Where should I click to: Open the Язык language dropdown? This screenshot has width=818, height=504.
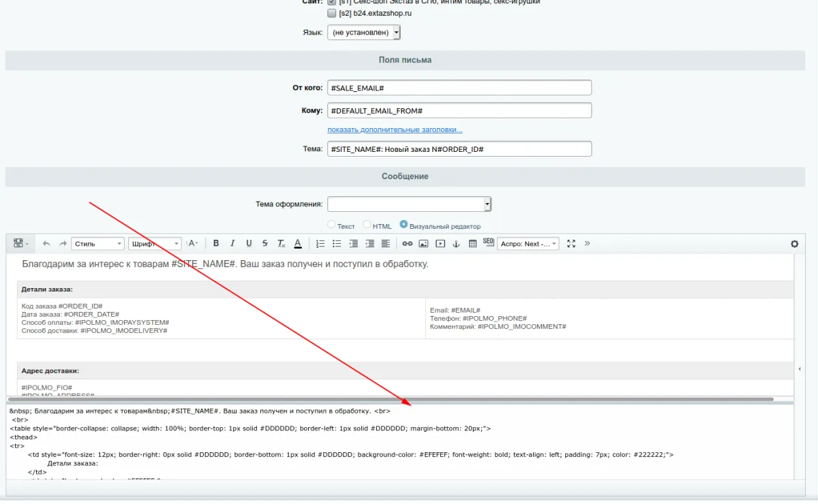(363, 33)
